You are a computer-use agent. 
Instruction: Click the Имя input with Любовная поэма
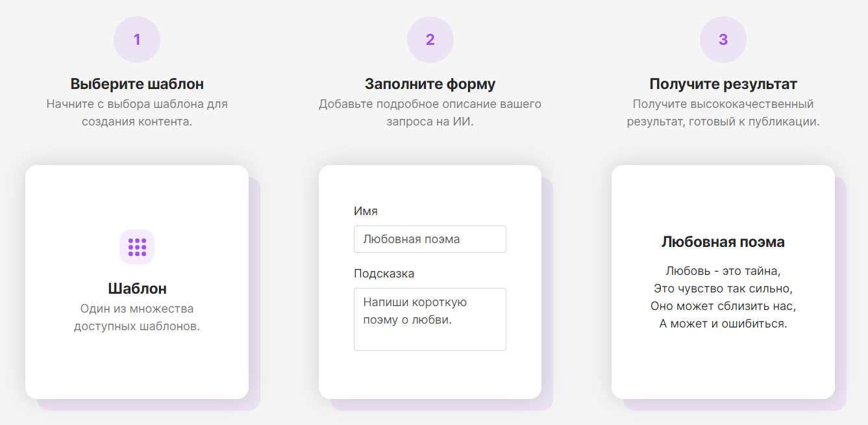coord(430,239)
